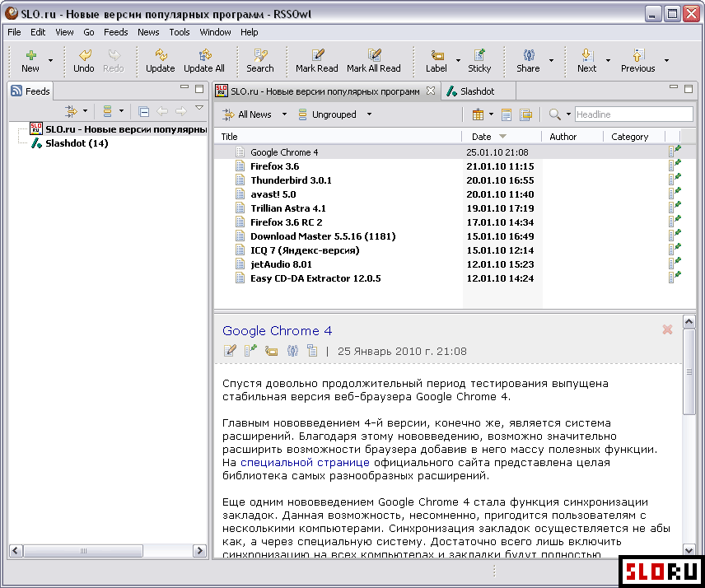Open the Google Chrome 4 headline link
The height and width of the screenshot is (588, 705).
coord(277,330)
